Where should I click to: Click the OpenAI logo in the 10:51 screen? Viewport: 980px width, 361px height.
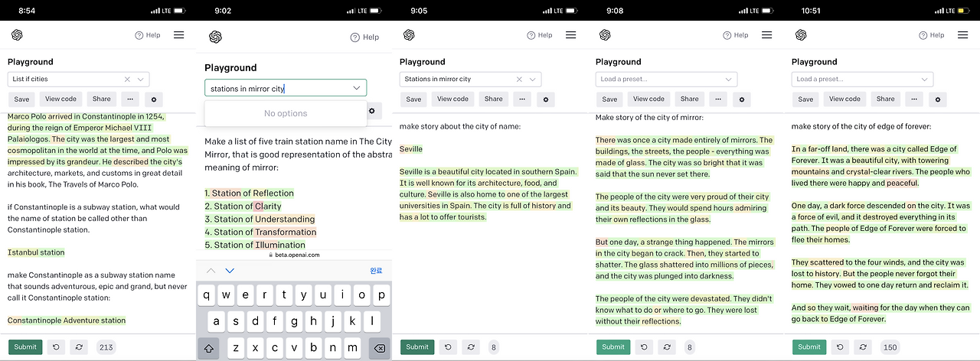coord(801,35)
